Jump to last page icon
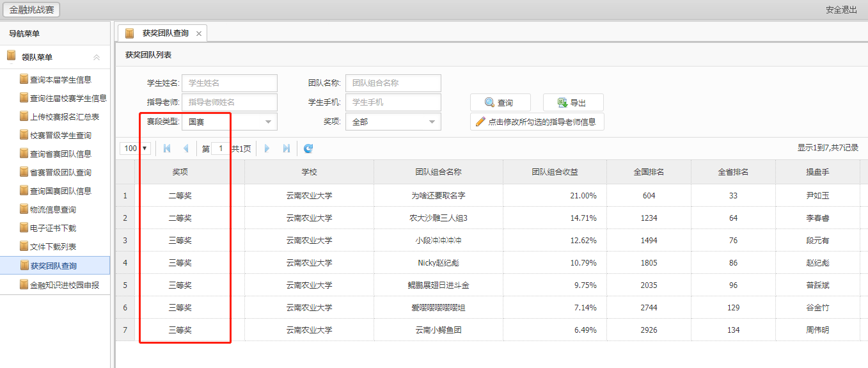 point(286,148)
